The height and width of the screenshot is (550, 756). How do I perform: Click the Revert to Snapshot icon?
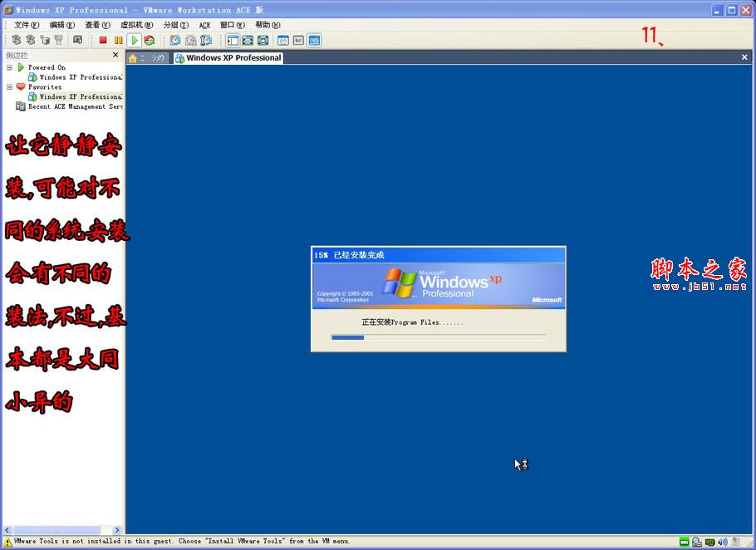point(191,41)
